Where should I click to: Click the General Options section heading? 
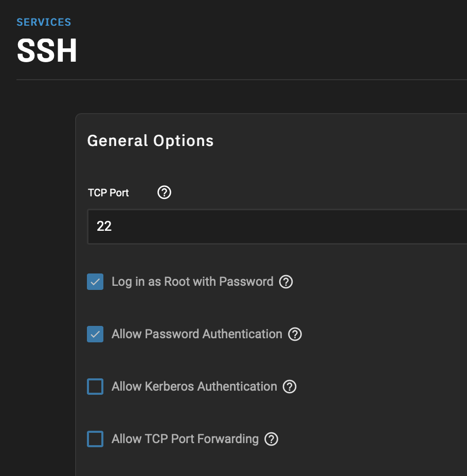click(x=150, y=141)
